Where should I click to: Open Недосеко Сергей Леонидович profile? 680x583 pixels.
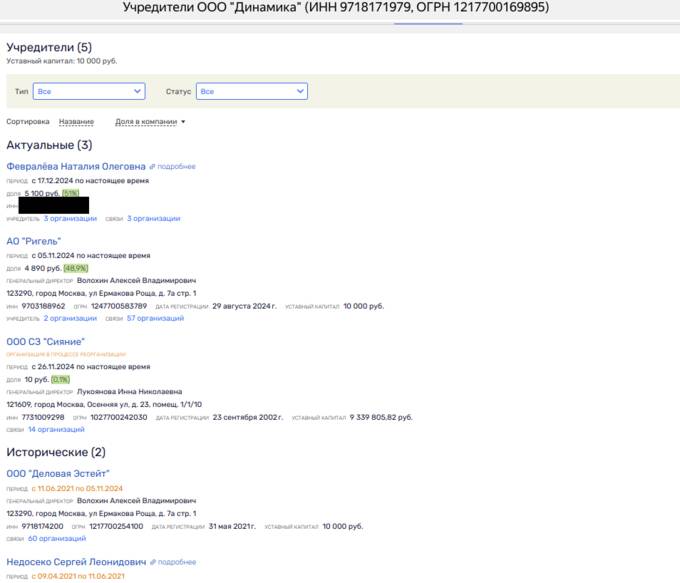(x=76, y=562)
